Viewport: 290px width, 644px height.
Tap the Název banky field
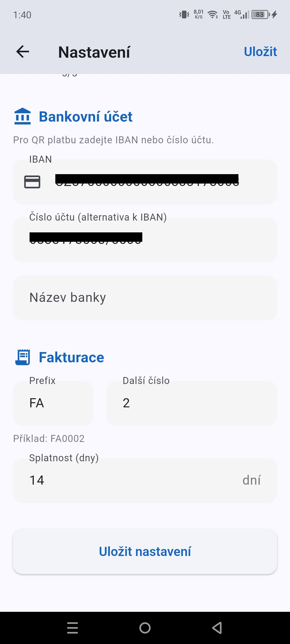pyautogui.click(x=145, y=298)
